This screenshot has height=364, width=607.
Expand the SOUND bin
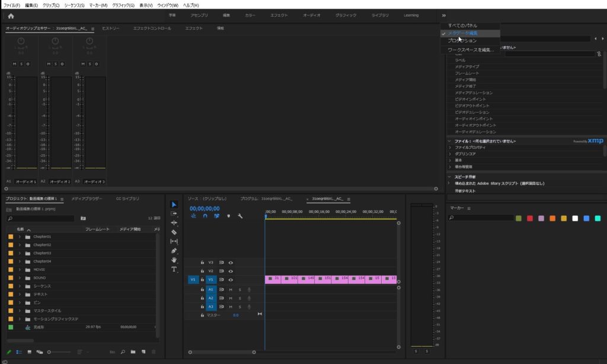pyautogui.click(x=20, y=277)
